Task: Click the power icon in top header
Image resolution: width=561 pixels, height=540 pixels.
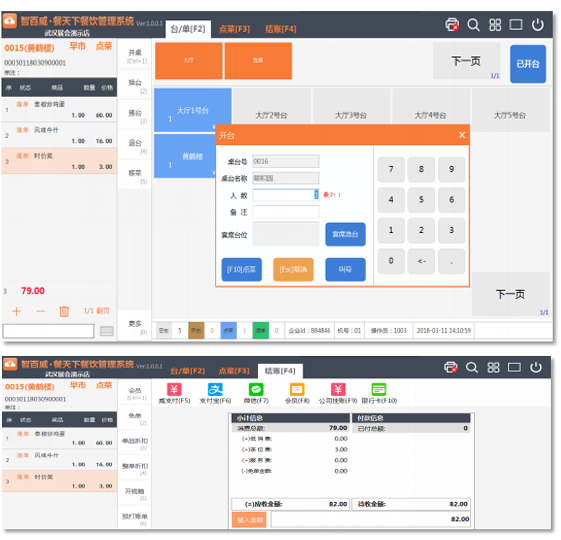Action: [537, 25]
